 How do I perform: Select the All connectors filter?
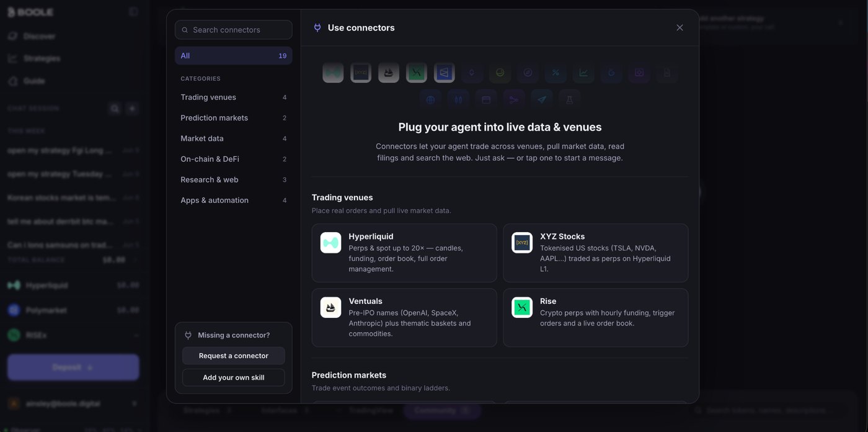[233, 55]
